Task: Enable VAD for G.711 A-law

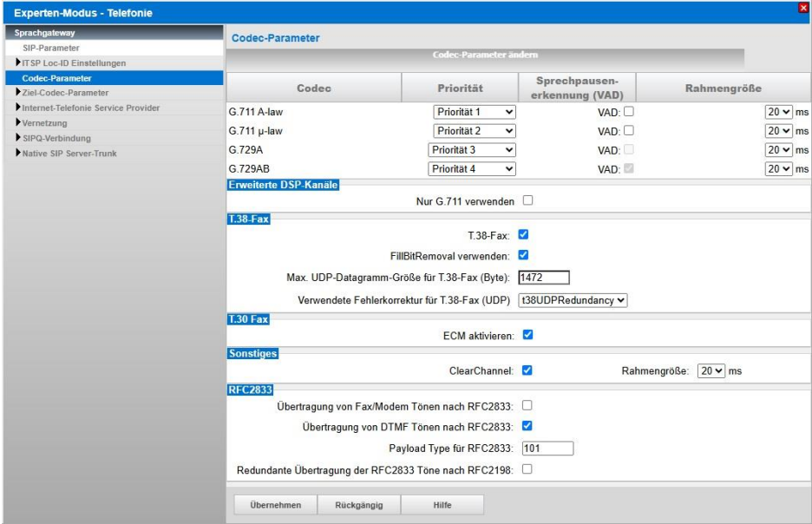Action: (627, 112)
